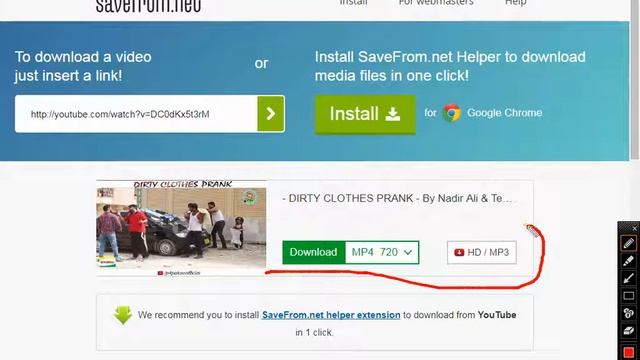Click the Google Chrome text label
The width and height of the screenshot is (640, 360).
(504, 113)
